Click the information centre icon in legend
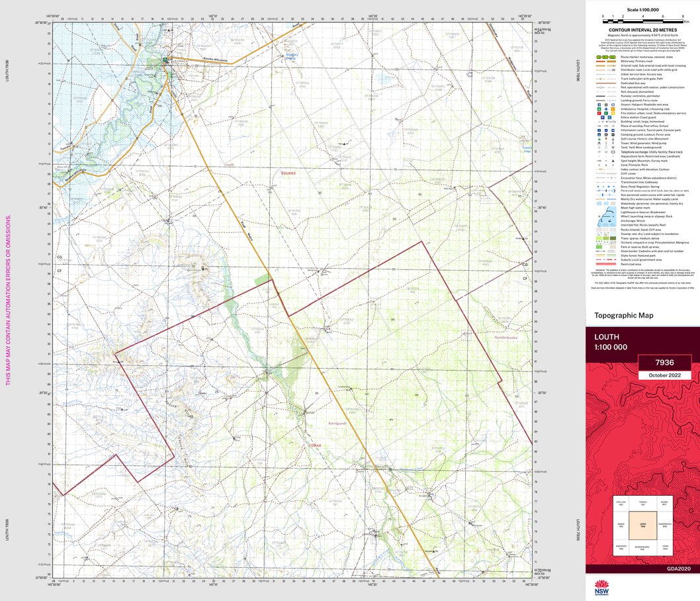 [599, 130]
